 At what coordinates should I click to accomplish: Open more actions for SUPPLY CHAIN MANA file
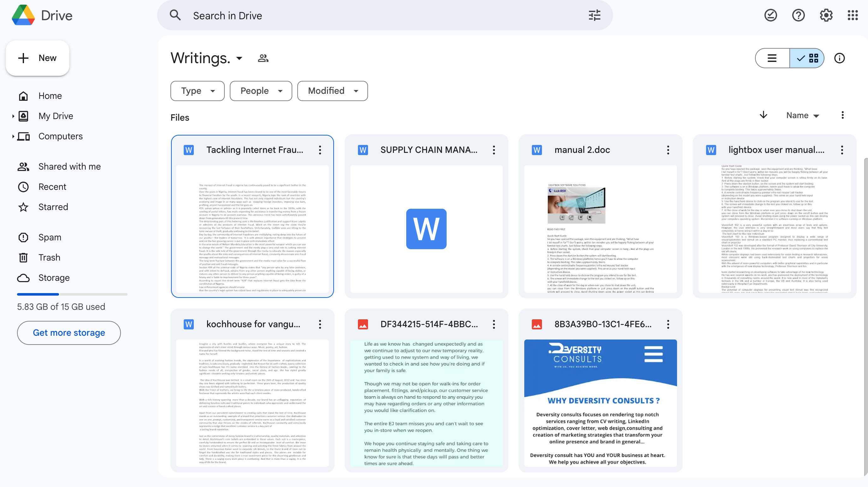494,150
